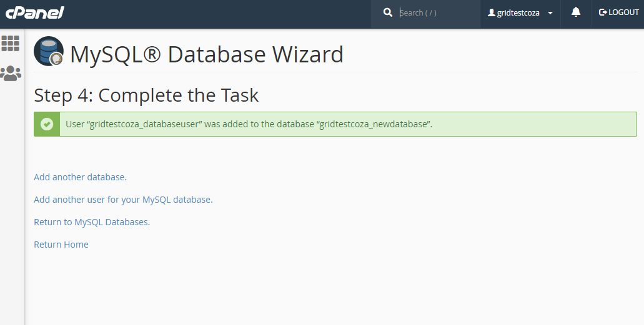Click the MySQL Database Wizard icon
The height and width of the screenshot is (325, 644).
coord(49,51)
